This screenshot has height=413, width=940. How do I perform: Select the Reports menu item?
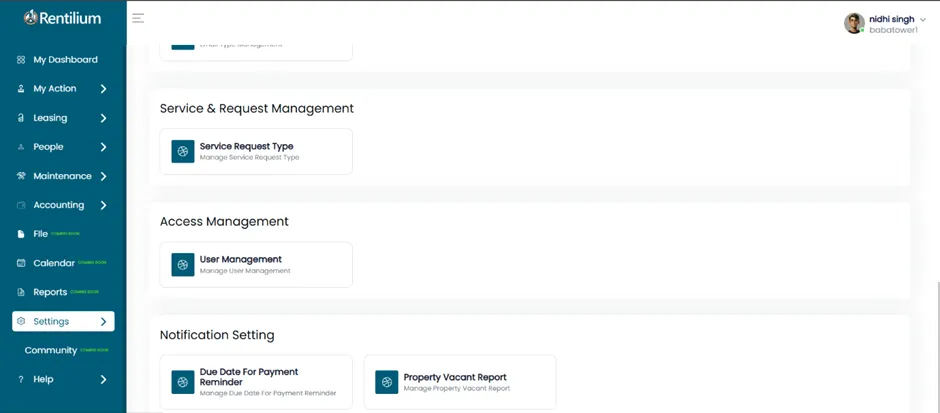point(63,293)
